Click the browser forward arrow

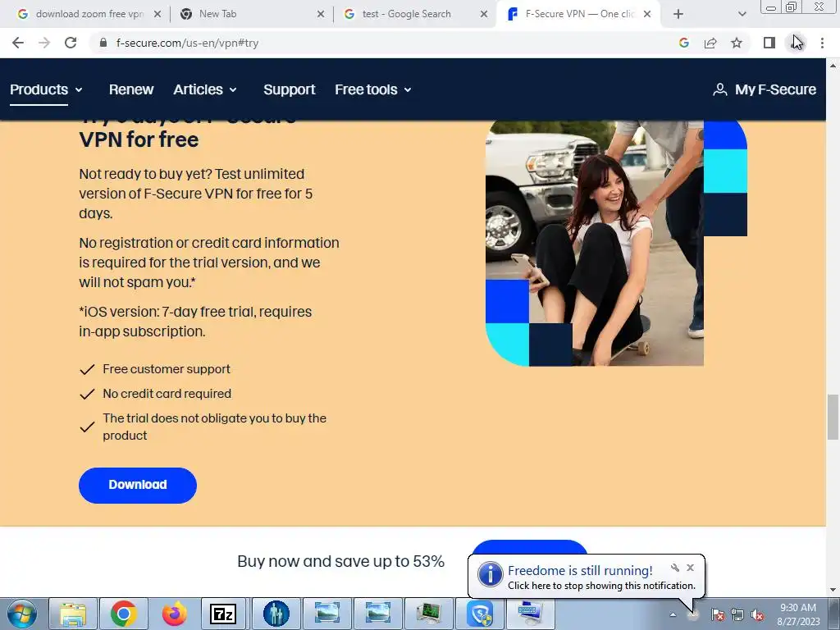pos(44,43)
